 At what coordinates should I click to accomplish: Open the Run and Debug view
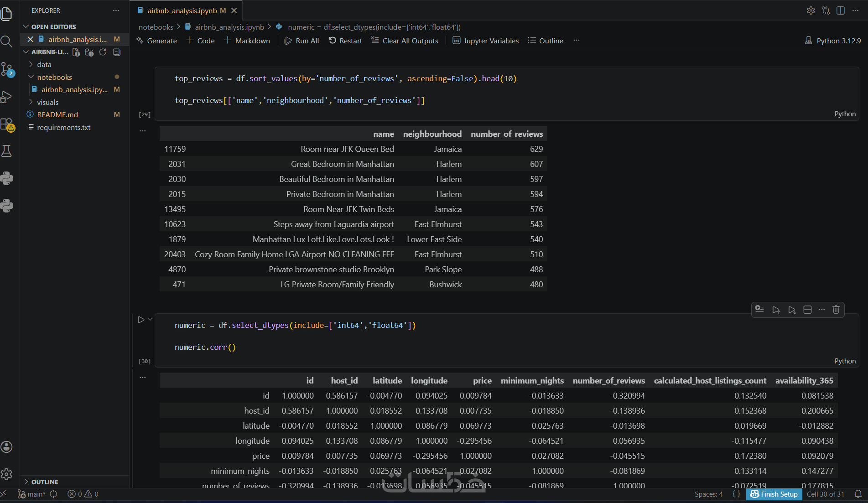click(x=6, y=97)
